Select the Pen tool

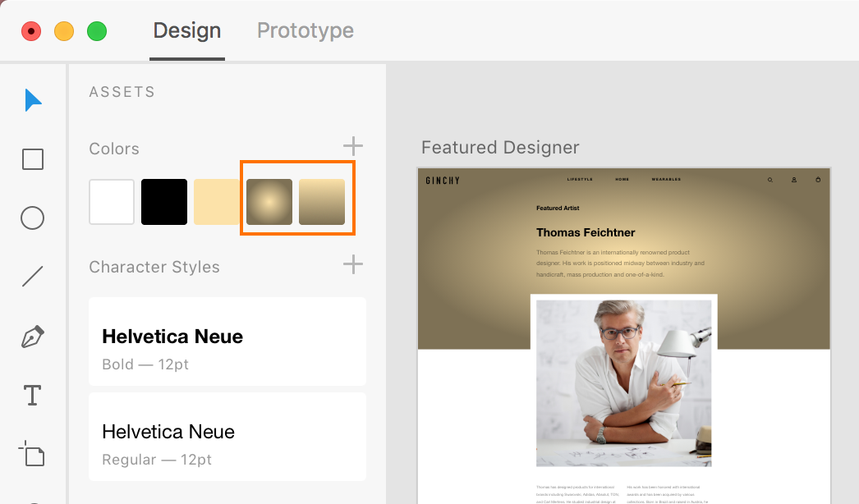coord(32,337)
